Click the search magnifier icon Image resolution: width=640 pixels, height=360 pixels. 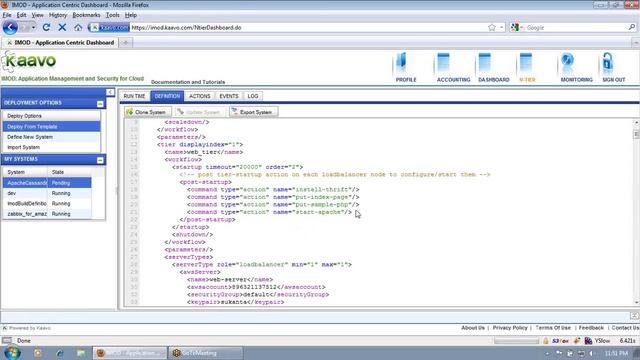click(x=632, y=27)
